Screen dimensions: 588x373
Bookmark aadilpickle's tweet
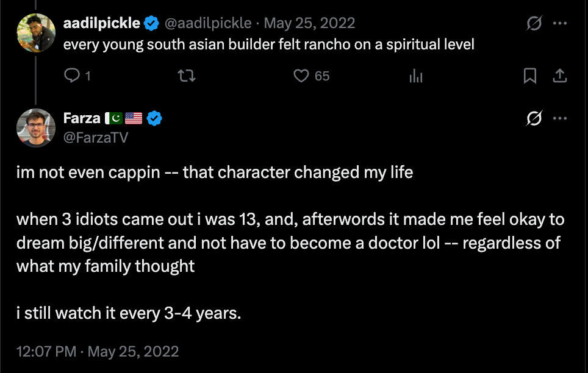point(530,76)
